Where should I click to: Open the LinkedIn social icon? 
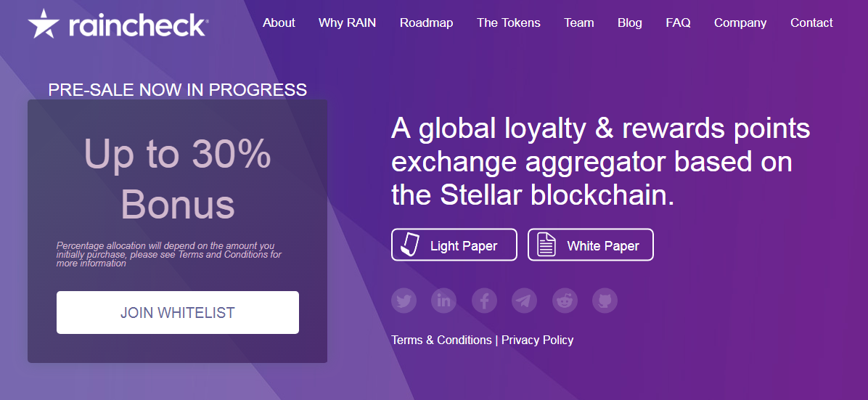pos(444,301)
